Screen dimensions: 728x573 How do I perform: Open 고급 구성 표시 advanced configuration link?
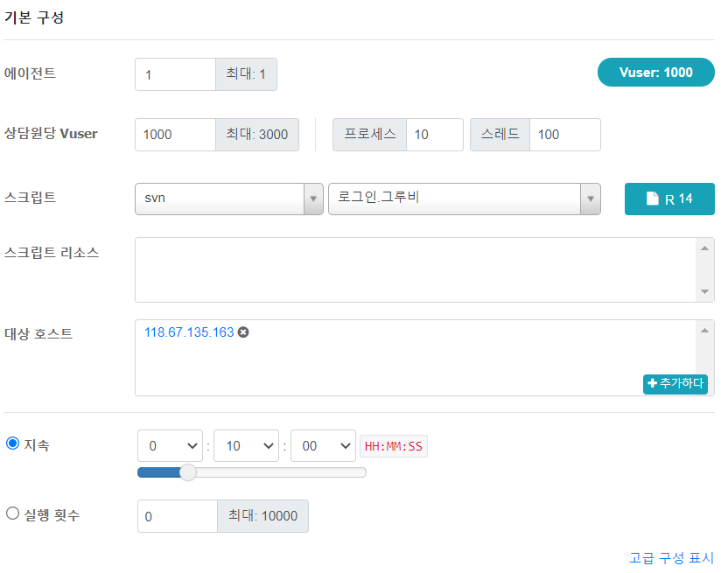tap(671, 557)
